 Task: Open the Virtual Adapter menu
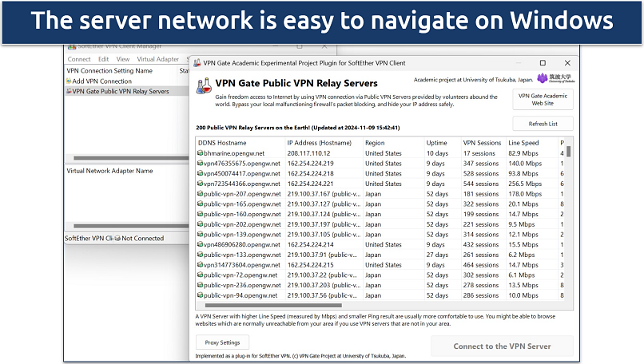click(157, 59)
